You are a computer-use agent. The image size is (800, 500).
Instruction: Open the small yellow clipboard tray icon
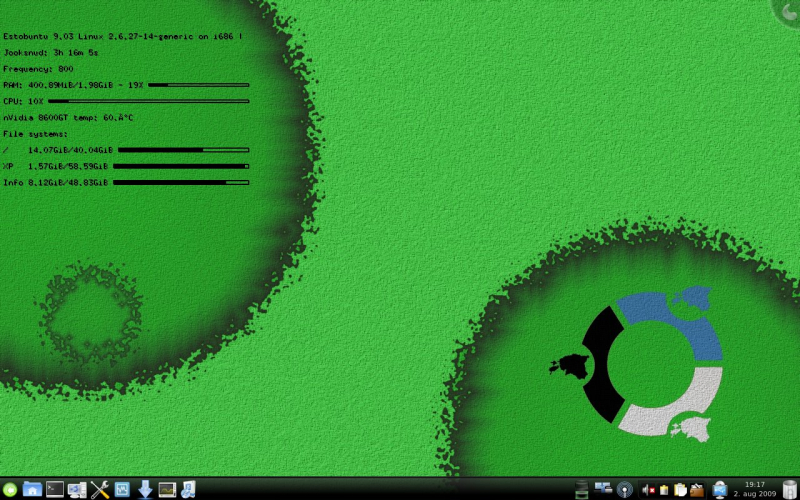[x=664, y=490]
